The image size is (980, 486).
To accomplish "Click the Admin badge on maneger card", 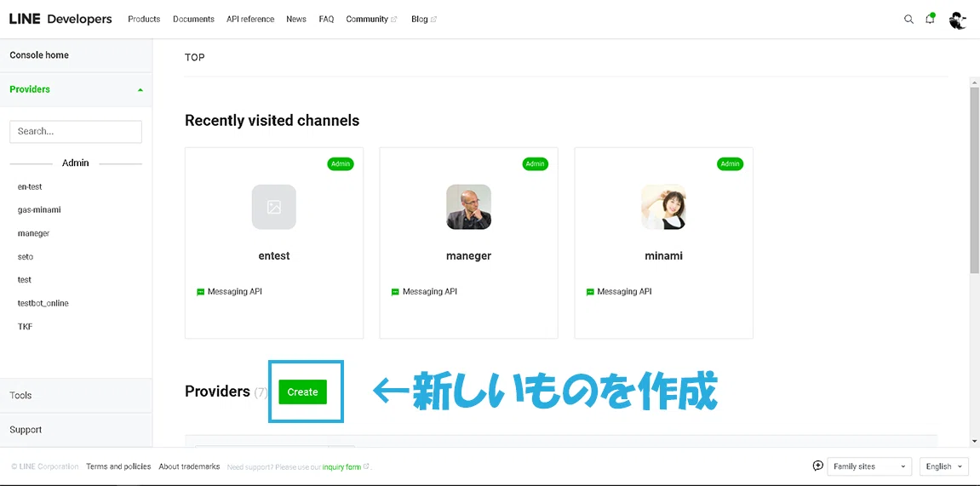I will tap(535, 163).
